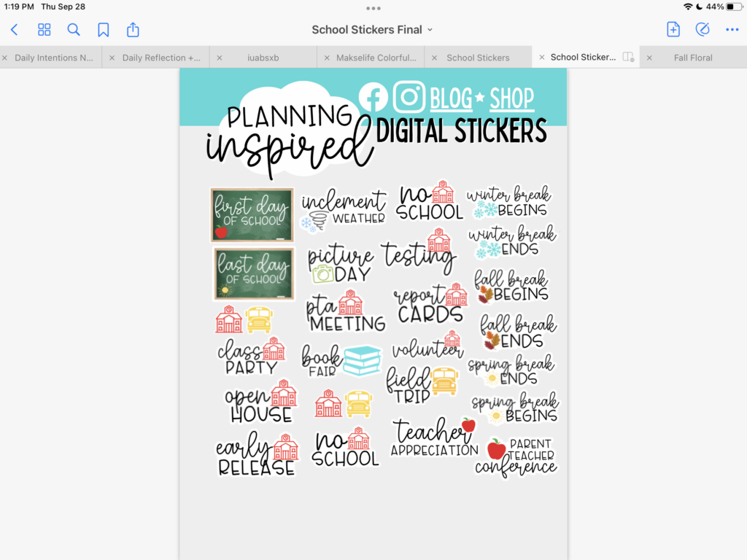Image resolution: width=747 pixels, height=560 pixels.
Task: Open the more options ellipsis menu
Action: tap(732, 29)
